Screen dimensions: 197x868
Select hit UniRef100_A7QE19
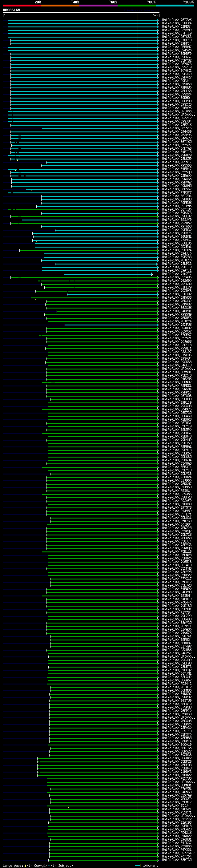coord(176,40)
